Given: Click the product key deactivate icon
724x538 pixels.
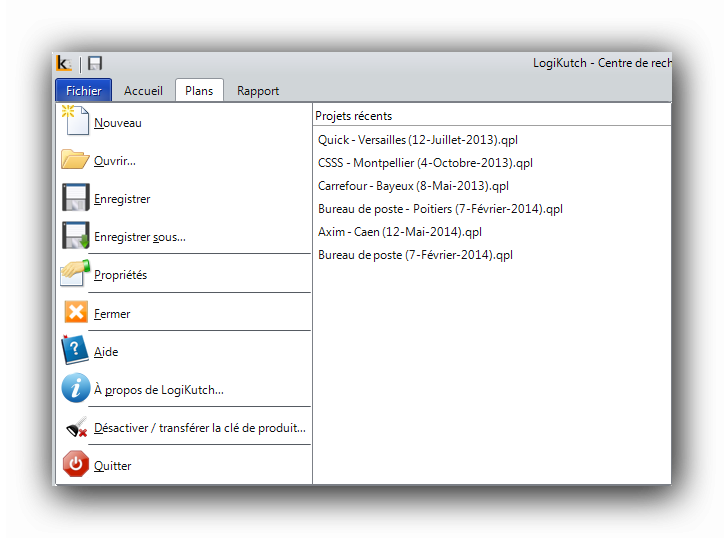Looking at the screenshot, I should (76, 427).
